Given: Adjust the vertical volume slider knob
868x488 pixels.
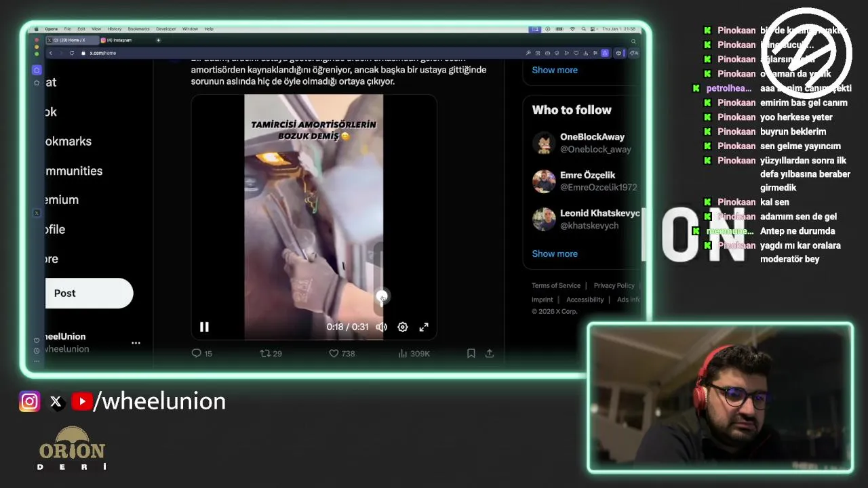Looking at the screenshot, I should [x=382, y=296].
